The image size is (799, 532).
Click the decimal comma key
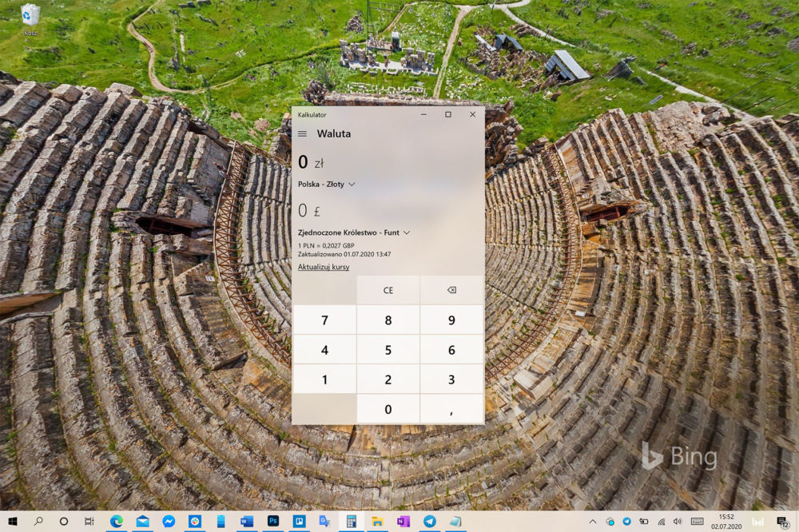point(451,409)
